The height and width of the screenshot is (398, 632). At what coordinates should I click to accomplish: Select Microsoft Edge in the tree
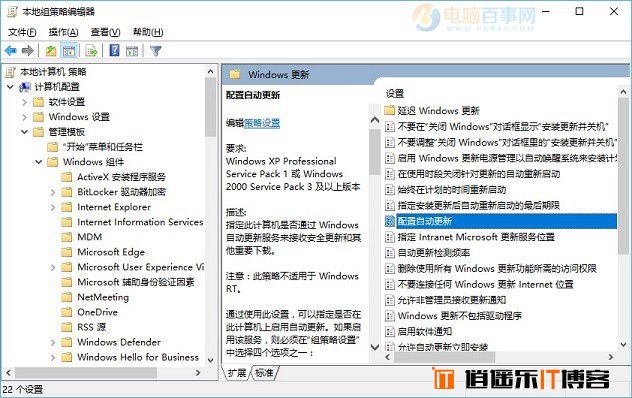pyautogui.click(x=111, y=252)
